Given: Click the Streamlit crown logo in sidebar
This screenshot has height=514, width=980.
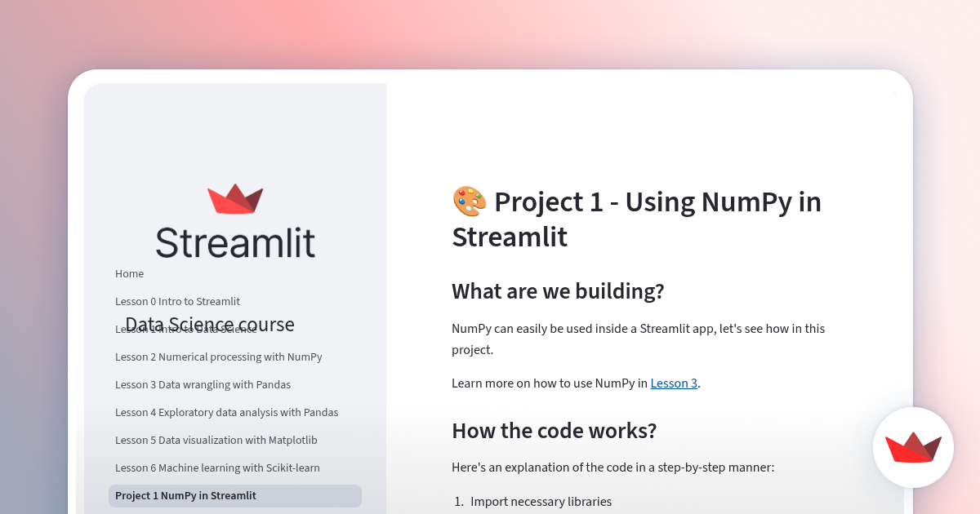Looking at the screenshot, I should tap(235, 196).
